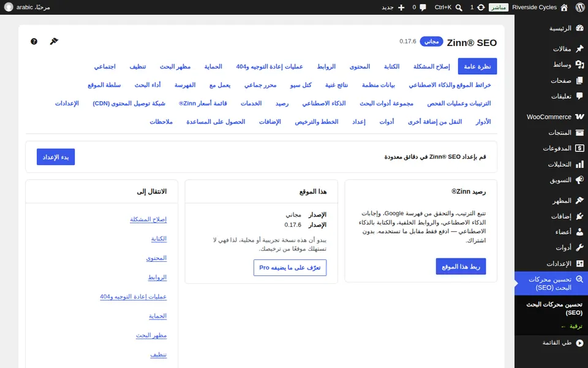The width and height of the screenshot is (588, 368).
Task: Switch to الروابط tab
Action: pyautogui.click(x=326, y=66)
